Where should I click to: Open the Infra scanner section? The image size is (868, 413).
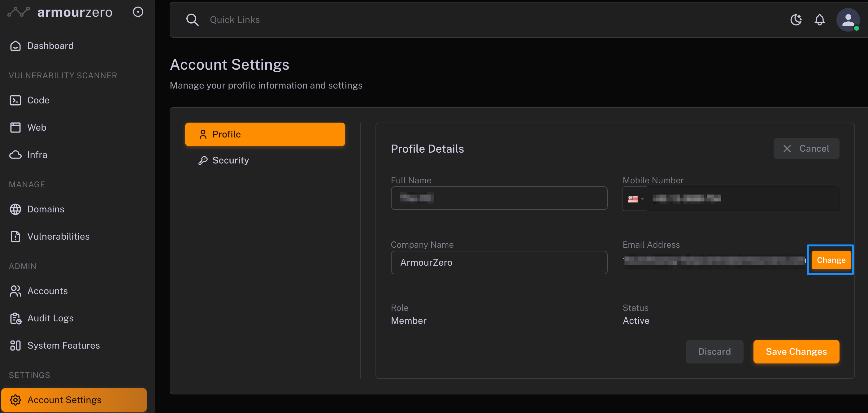pyautogui.click(x=37, y=154)
